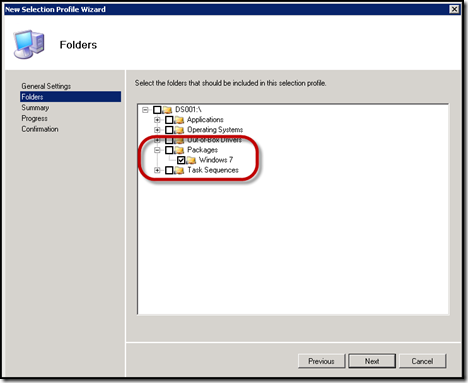Click the Previous button
This screenshot has height=383, width=468.
[321, 361]
